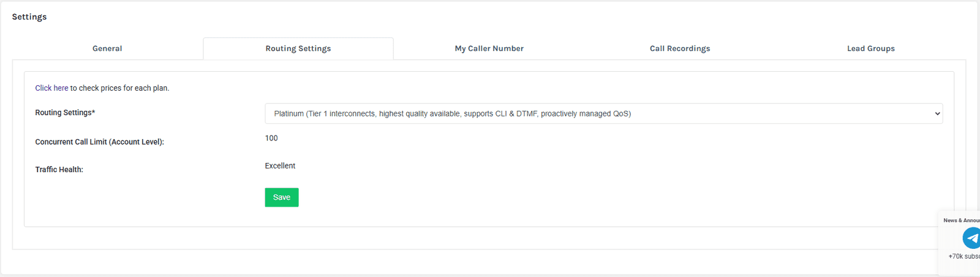
Task: Follow the "Click here" pricing link
Action: click(x=51, y=88)
